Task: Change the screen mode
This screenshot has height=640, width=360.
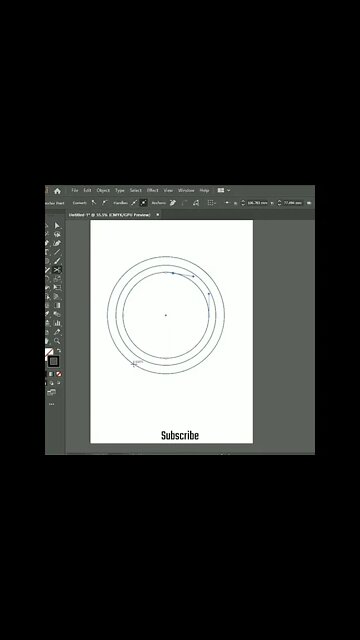Action: point(51,393)
